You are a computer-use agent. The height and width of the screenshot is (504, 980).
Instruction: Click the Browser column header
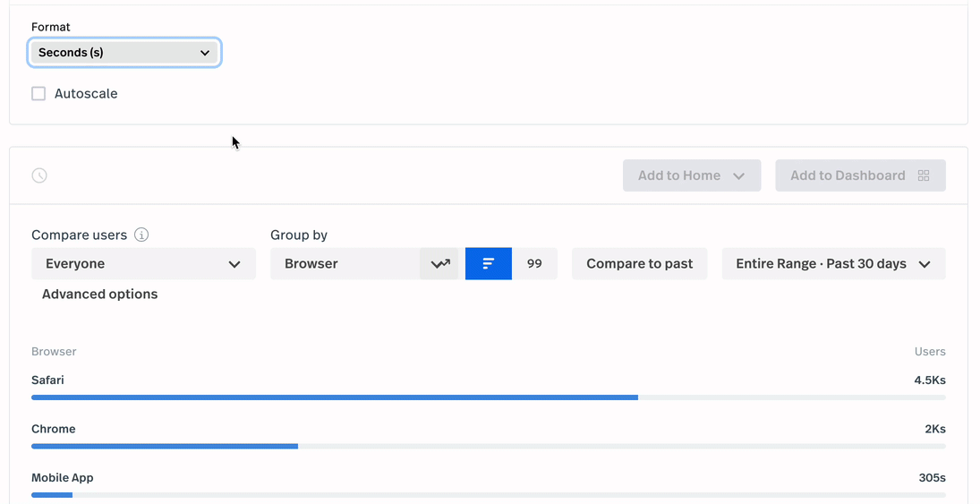pos(54,352)
